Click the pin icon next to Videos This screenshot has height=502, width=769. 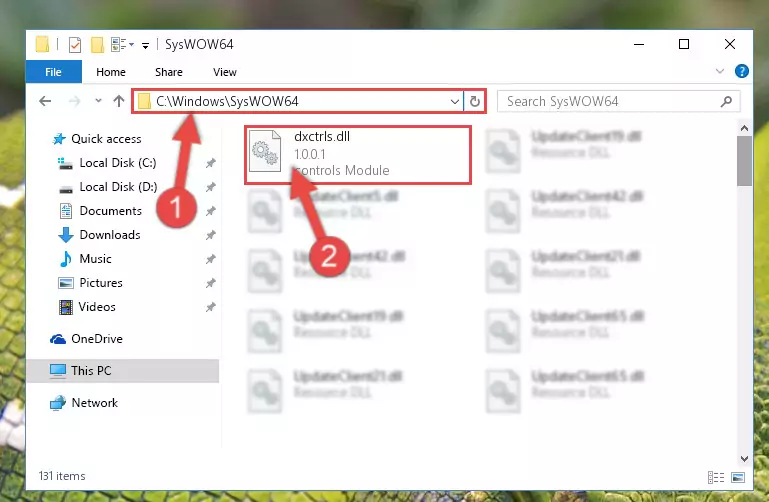[x=210, y=307]
